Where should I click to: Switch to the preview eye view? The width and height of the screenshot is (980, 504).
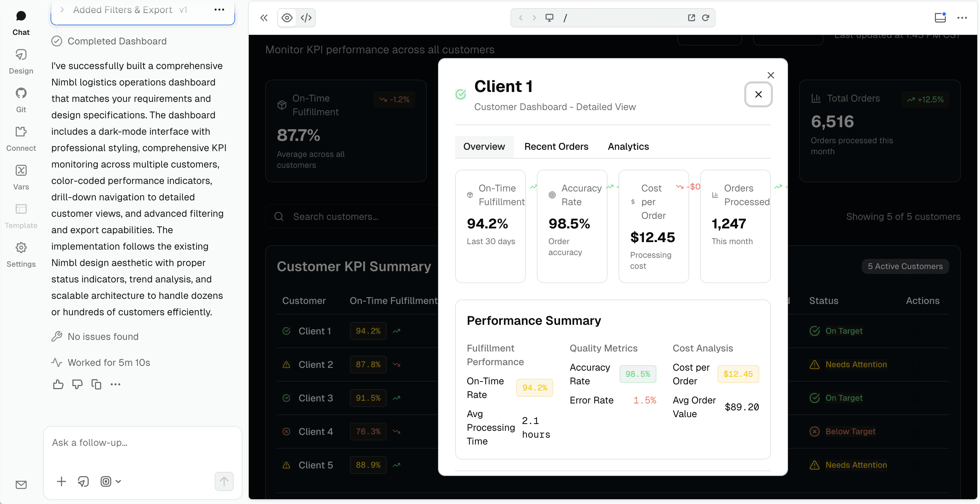[x=287, y=18]
